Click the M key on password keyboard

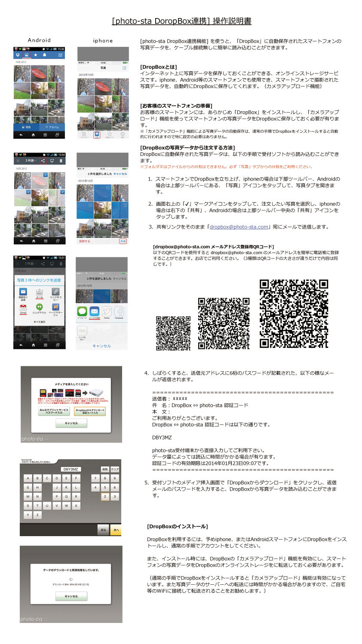(28, 496)
